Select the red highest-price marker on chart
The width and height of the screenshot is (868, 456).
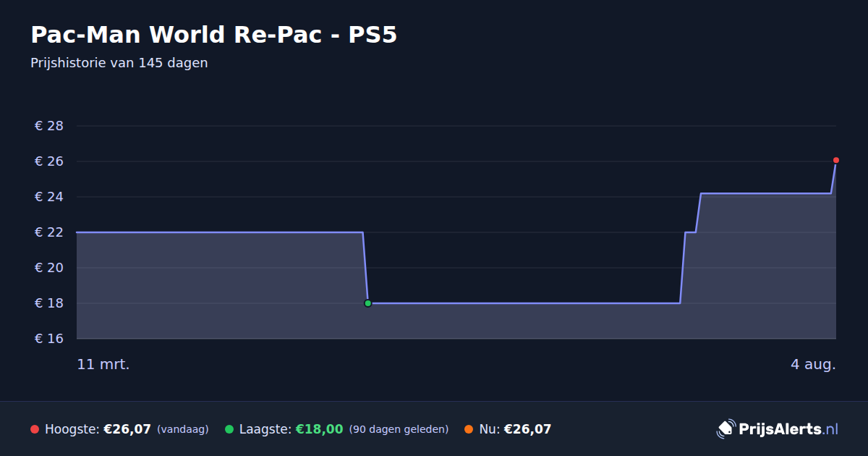click(836, 160)
